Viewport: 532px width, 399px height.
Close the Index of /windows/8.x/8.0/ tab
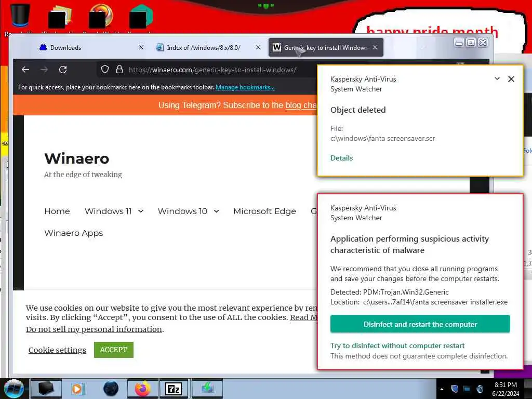coord(258,47)
